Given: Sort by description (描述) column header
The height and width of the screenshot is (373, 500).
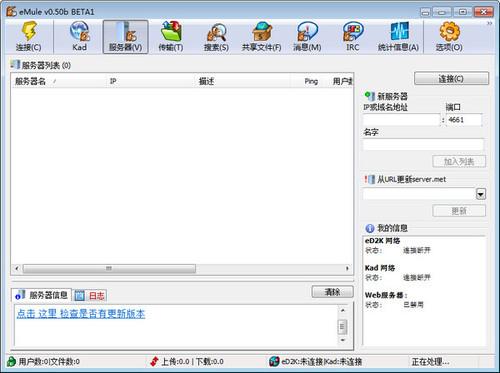Looking at the screenshot, I should [x=242, y=81].
